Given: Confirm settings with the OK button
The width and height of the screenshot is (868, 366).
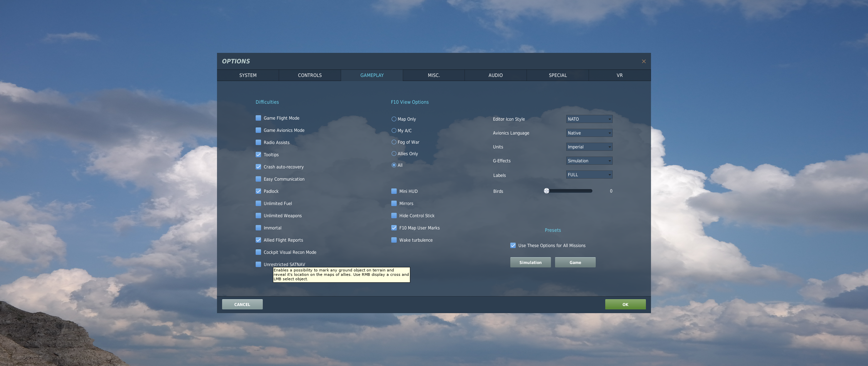Looking at the screenshot, I should 625,304.
